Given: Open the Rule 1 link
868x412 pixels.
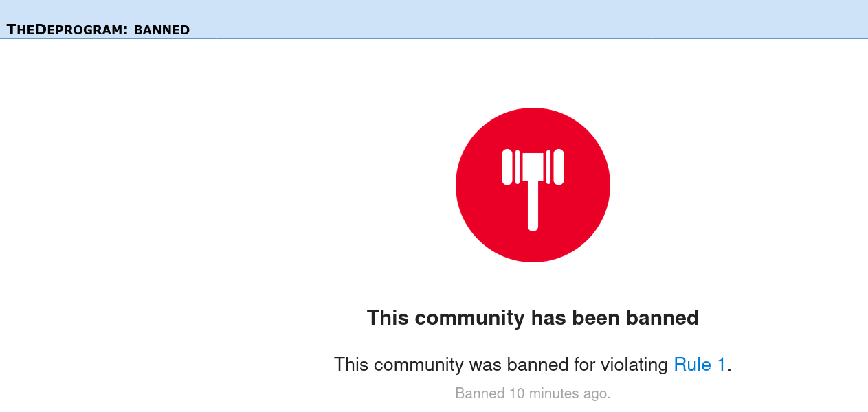Looking at the screenshot, I should (x=700, y=365).
